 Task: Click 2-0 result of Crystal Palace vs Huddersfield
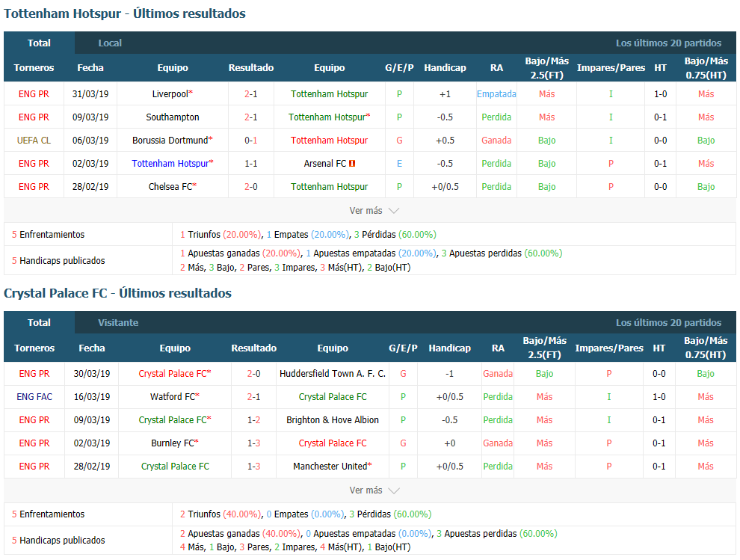pos(254,374)
